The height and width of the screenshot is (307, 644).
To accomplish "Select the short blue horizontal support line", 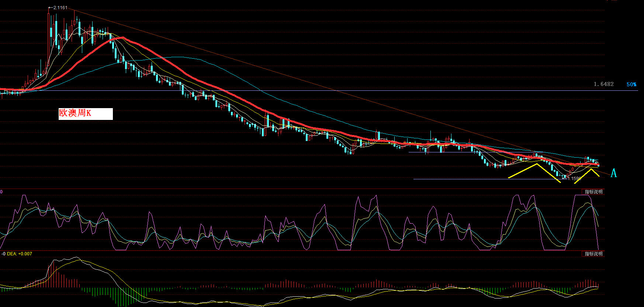I will [x=472, y=152].
